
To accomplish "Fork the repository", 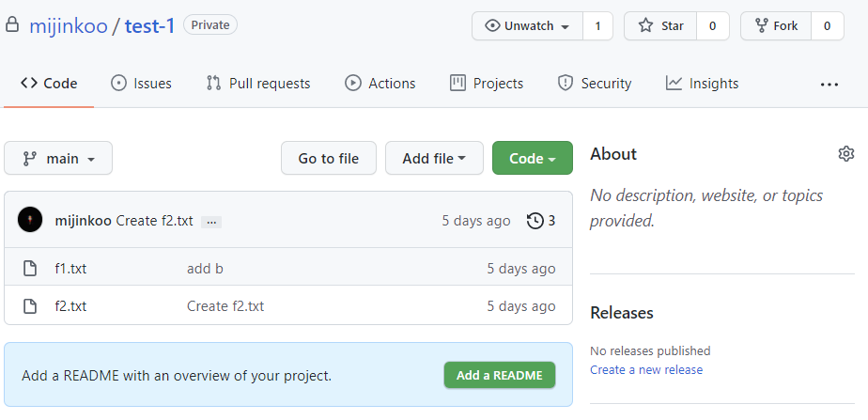I will [776, 26].
